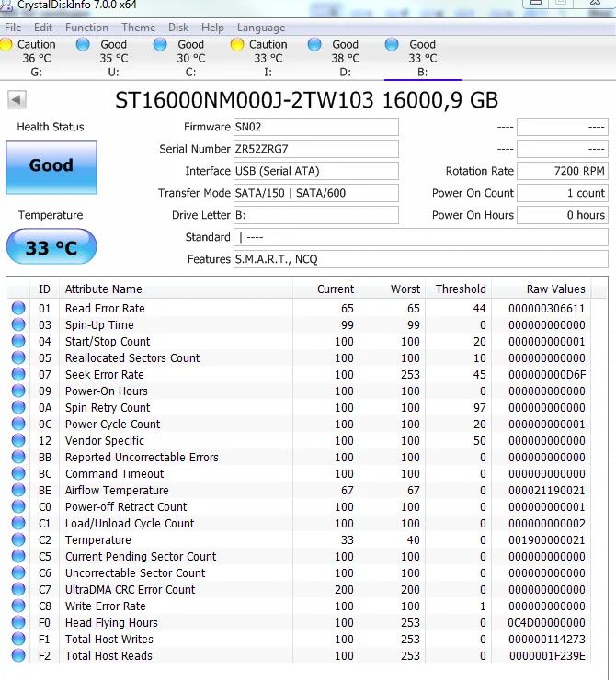Click the Rotation Rate value 7200 RPM
616x680 pixels.
pyautogui.click(x=562, y=171)
